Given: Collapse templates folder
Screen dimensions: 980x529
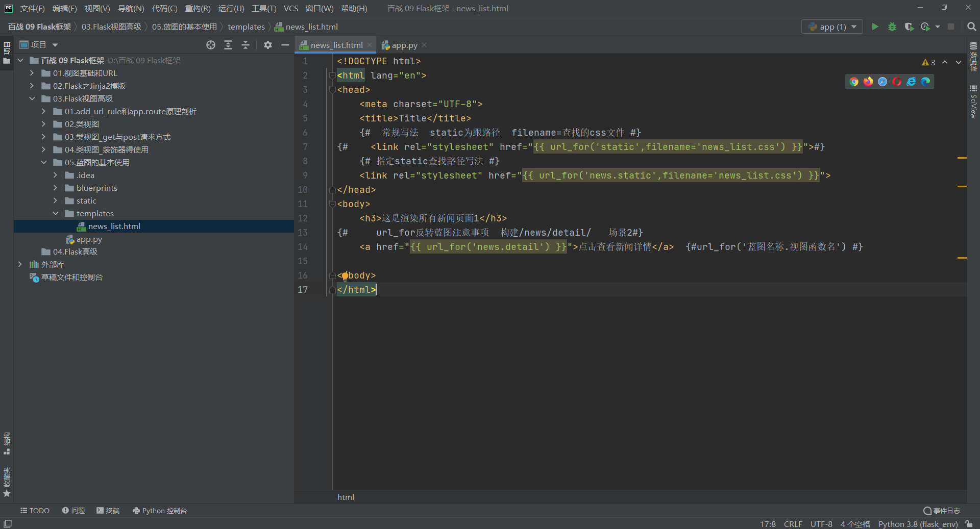Looking at the screenshot, I should (55, 214).
